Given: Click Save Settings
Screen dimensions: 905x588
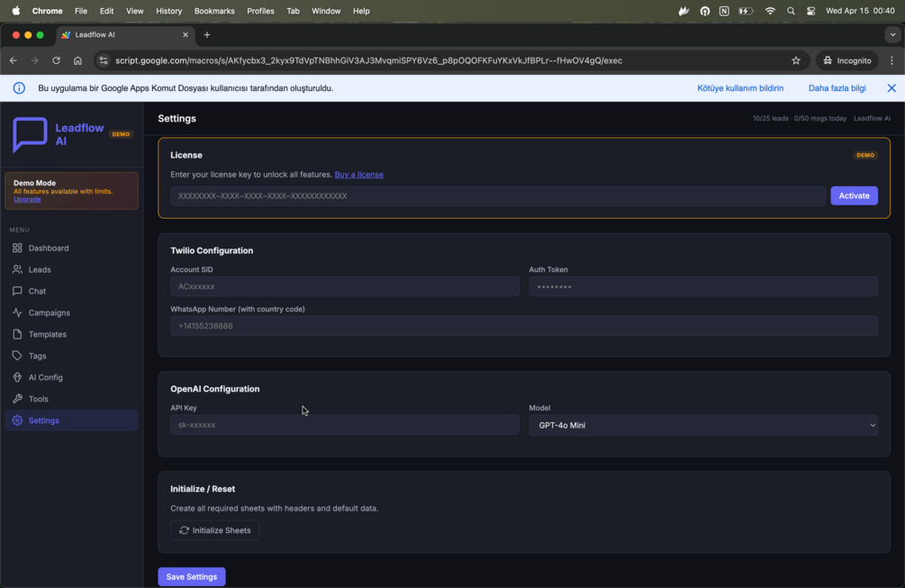Looking at the screenshot, I should pyautogui.click(x=192, y=577).
